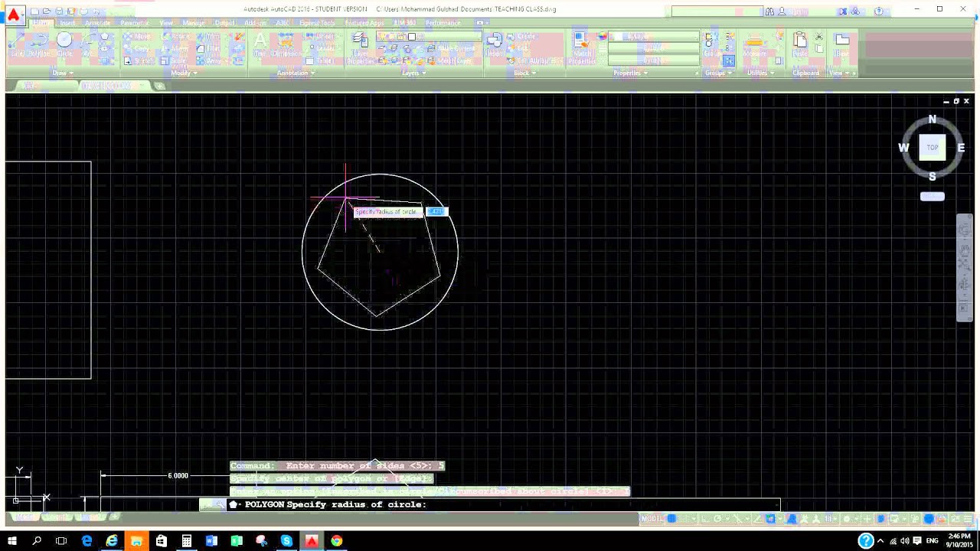Select the Circle tool in ribbon
The height and width of the screenshot is (551, 980).
[64, 44]
